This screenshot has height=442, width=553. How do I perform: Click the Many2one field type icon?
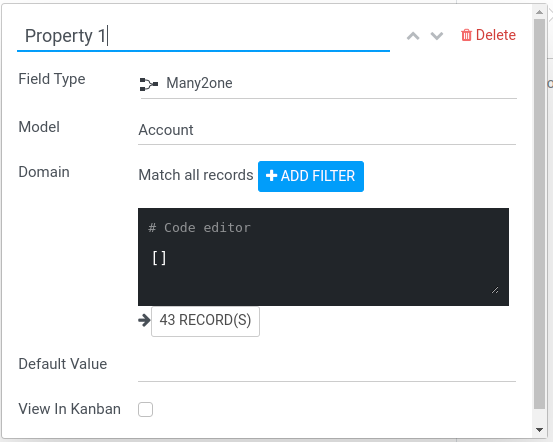tap(148, 84)
